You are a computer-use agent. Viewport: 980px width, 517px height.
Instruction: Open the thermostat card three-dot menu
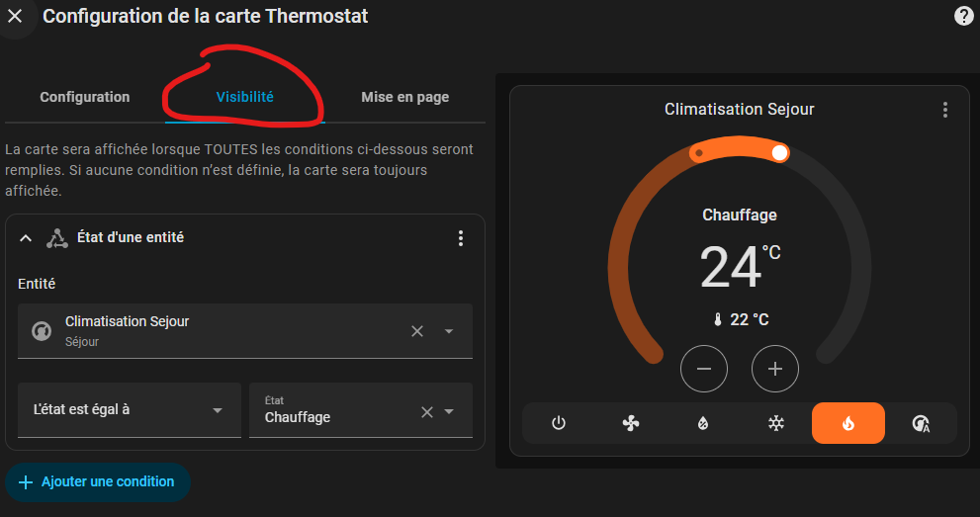click(945, 110)
